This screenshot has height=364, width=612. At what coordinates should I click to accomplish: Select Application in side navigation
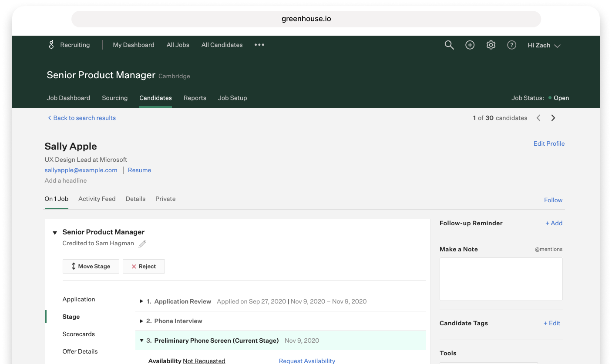point(79,299)
